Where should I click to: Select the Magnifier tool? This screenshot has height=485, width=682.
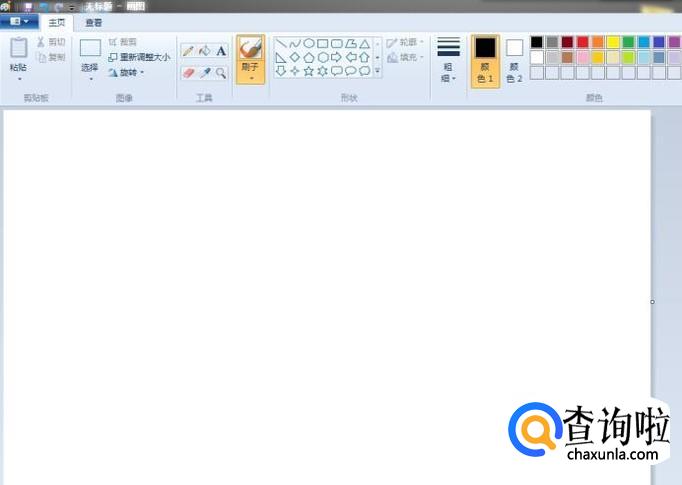[221, 73]
